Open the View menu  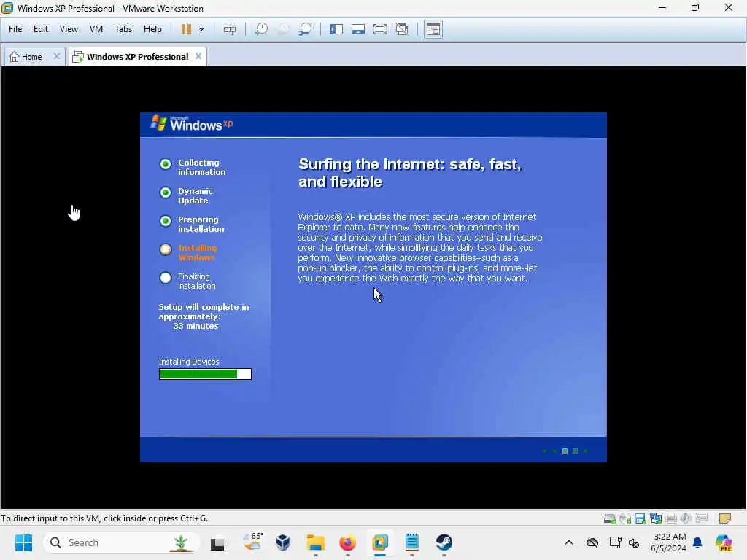69,29
